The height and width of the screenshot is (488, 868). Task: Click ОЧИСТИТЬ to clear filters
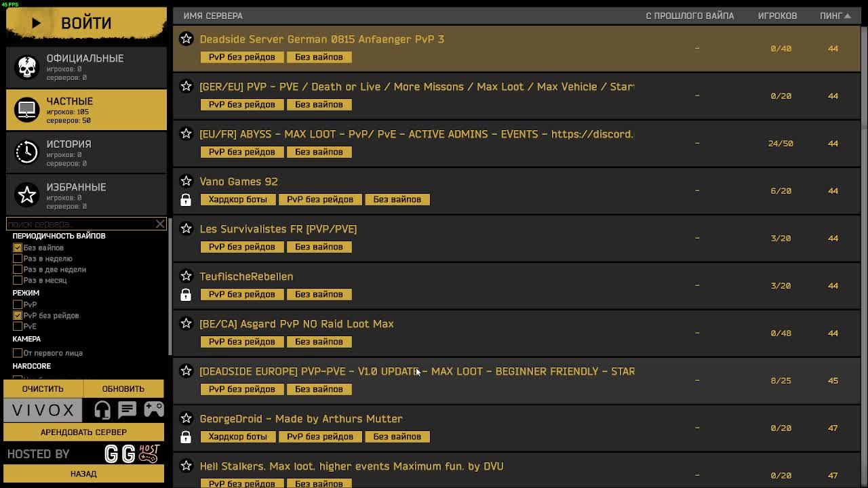pos(43,388)
